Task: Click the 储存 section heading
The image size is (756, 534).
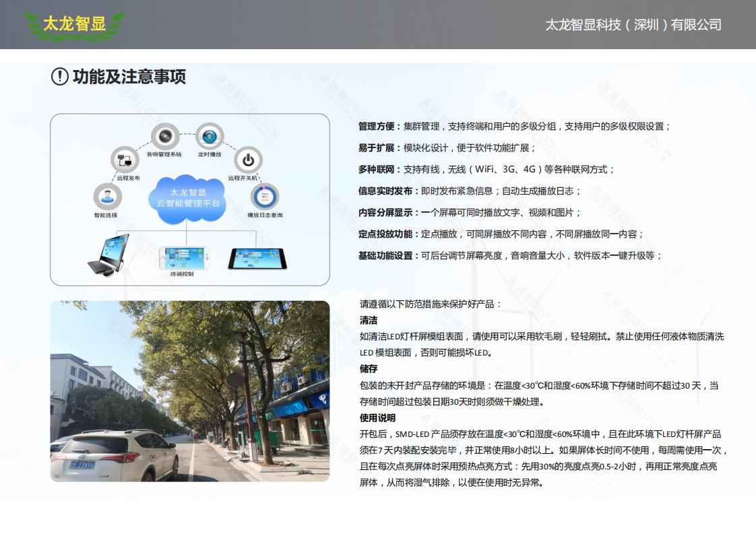Action: tap(369, 369)
